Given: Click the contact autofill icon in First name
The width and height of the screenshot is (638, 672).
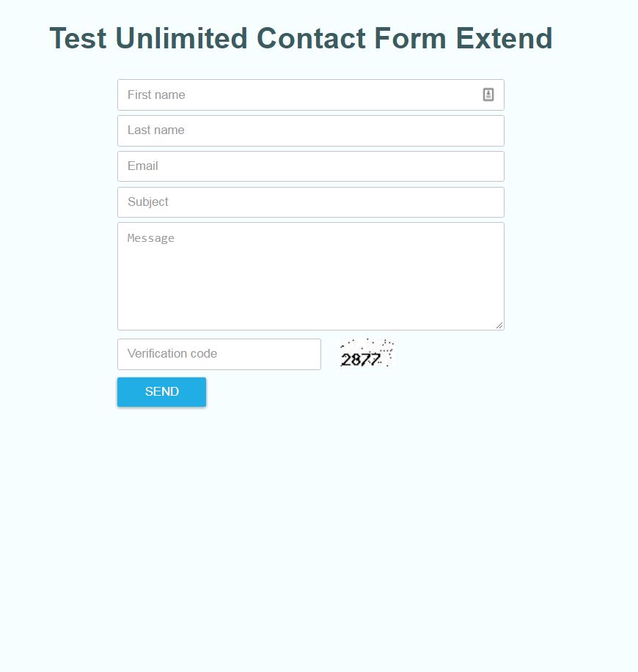Looking at the screenshot, I should pyautogui.click(x=488, y=95).
